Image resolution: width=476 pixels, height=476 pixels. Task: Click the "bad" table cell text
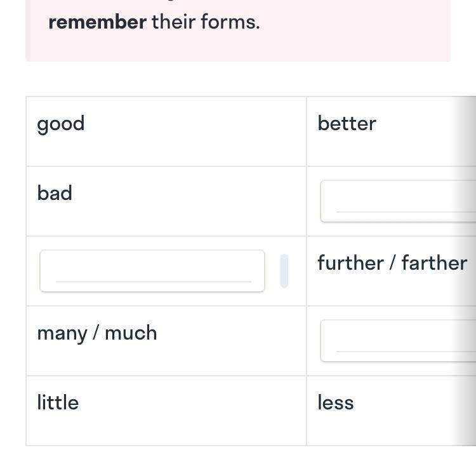(x=55, y=193)
